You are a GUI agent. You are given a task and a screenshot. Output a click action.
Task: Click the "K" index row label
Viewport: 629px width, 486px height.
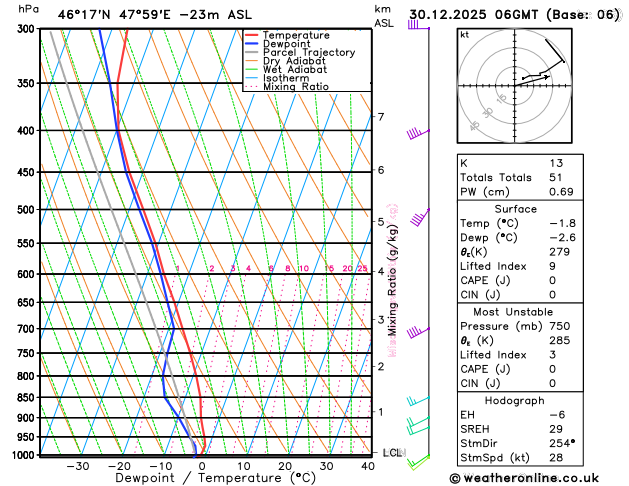pos(464,163)
